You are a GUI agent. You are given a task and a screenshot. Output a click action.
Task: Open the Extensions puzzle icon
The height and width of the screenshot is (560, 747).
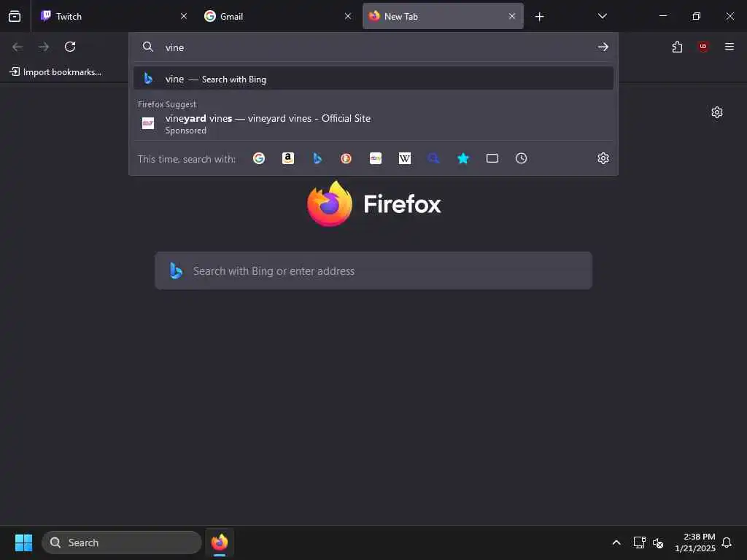tap(677, 47)
